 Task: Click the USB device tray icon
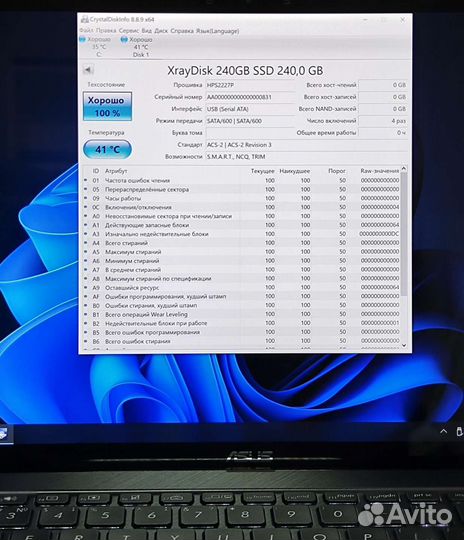click(460, 432)
